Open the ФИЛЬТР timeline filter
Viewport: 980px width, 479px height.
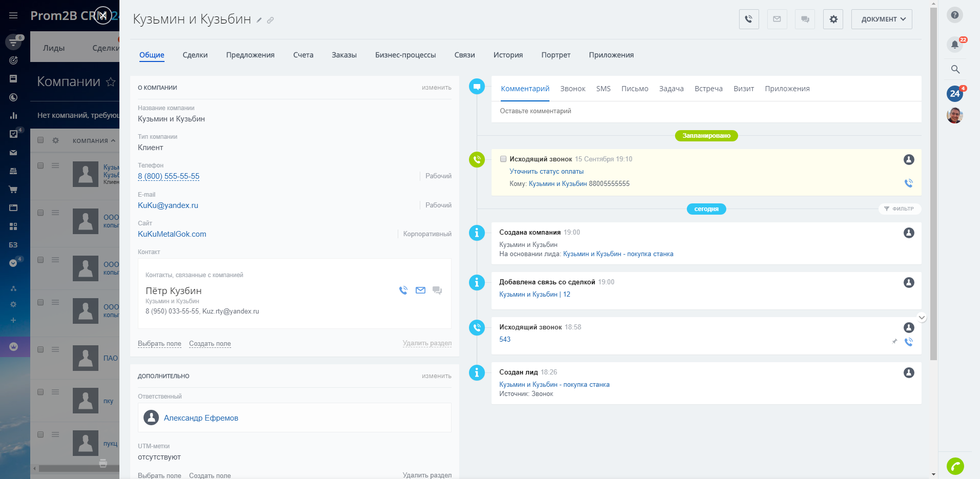click(x=899, y=209)
